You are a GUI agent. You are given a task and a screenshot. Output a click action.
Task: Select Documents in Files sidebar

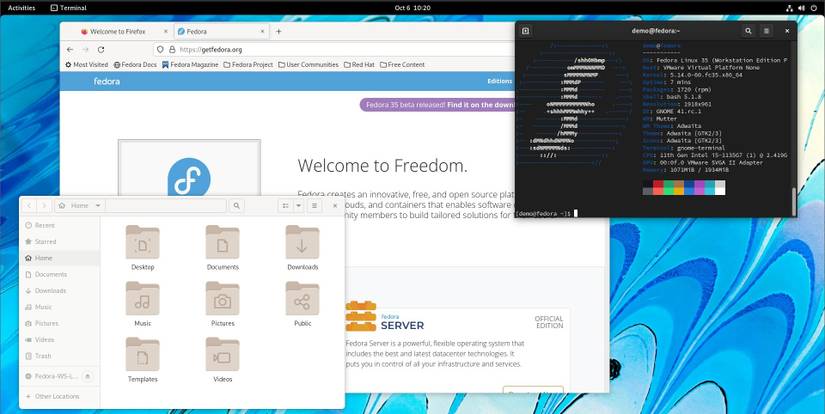click(59, 274)
